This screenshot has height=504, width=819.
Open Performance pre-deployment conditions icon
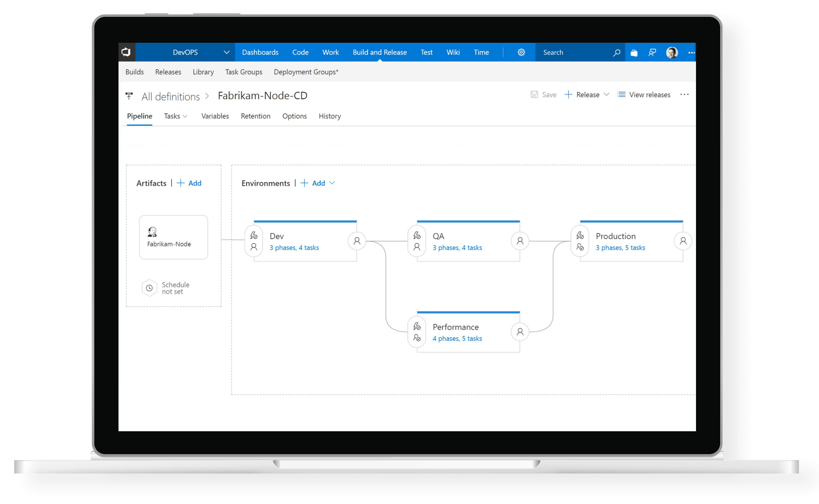point(417,332)
